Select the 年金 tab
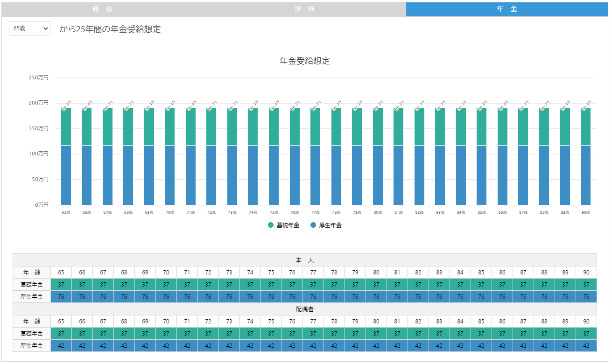612x364 pixels. coord(507,9)
